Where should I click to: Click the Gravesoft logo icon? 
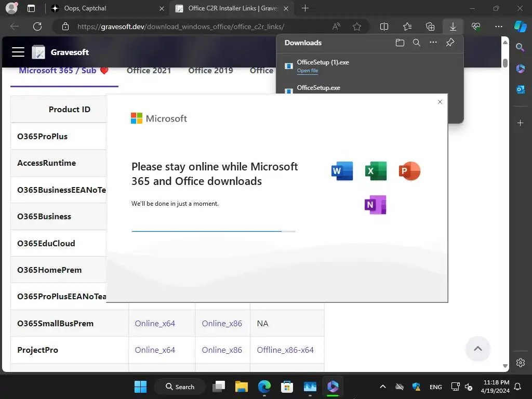[x=38, y=52]
